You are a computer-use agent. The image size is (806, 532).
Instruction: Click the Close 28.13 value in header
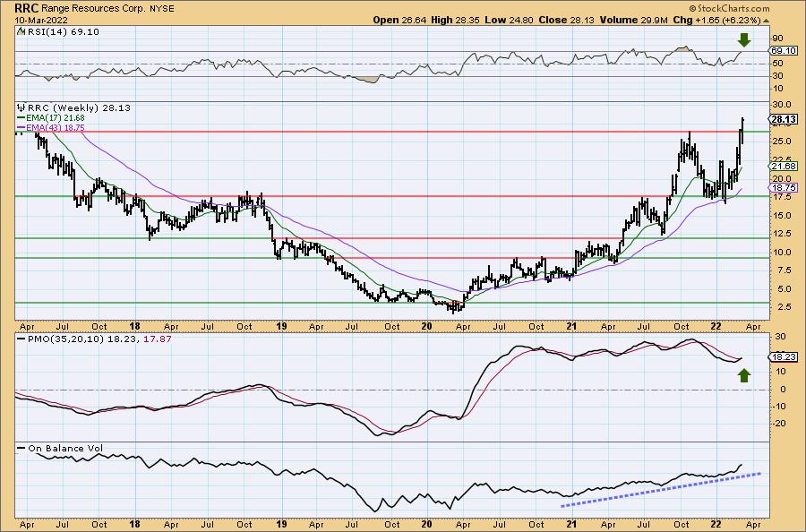[567, 20]
